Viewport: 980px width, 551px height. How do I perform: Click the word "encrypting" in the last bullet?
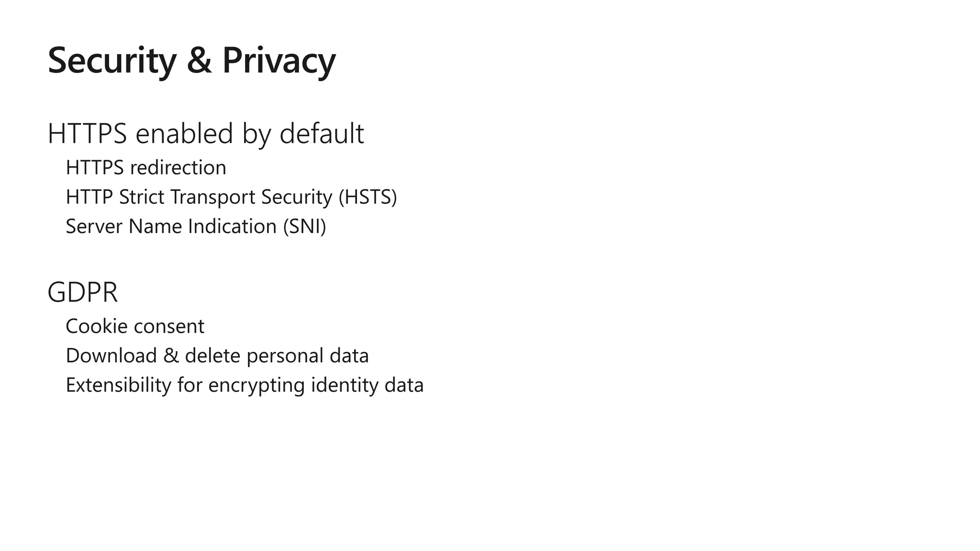tap(256, 386)
